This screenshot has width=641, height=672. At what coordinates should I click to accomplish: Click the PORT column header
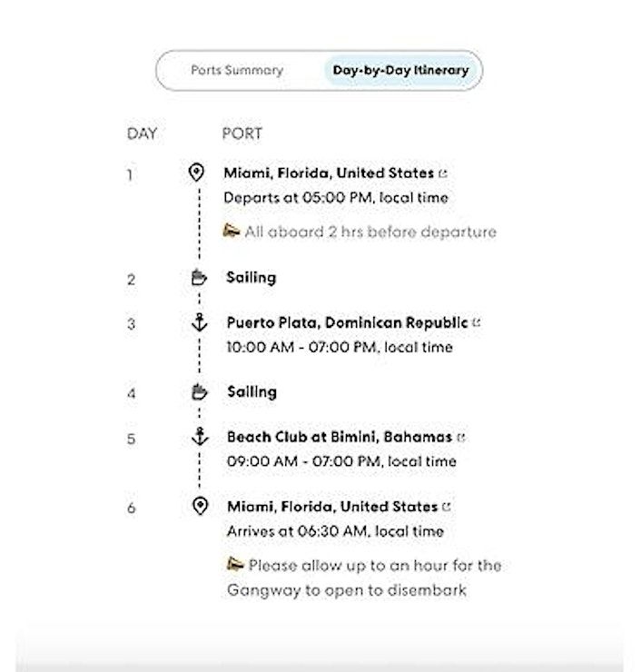point(242,133)
